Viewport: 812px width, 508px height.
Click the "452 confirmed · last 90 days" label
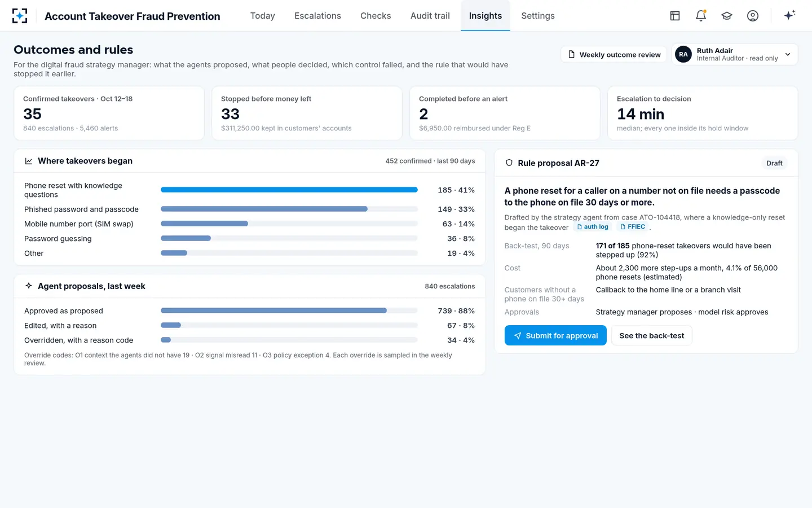click(x=430, y=161)
